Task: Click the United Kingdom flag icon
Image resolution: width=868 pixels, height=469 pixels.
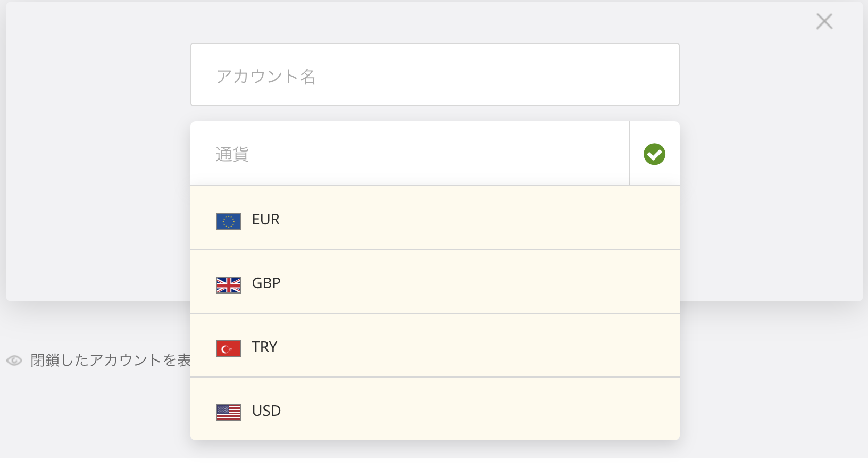Action: tap(229, 285)
